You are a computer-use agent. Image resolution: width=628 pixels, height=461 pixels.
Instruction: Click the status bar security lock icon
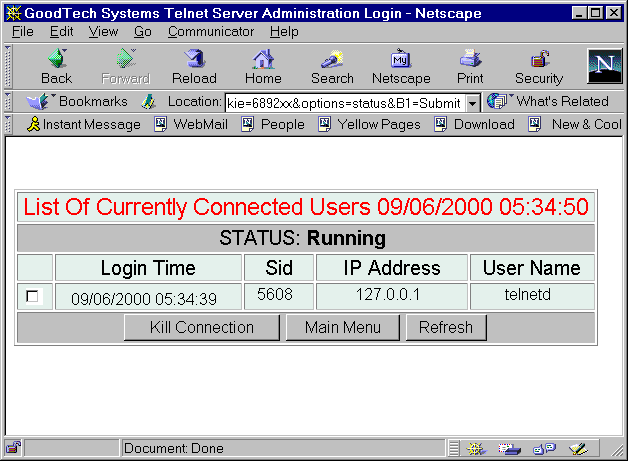coord(14,448)
